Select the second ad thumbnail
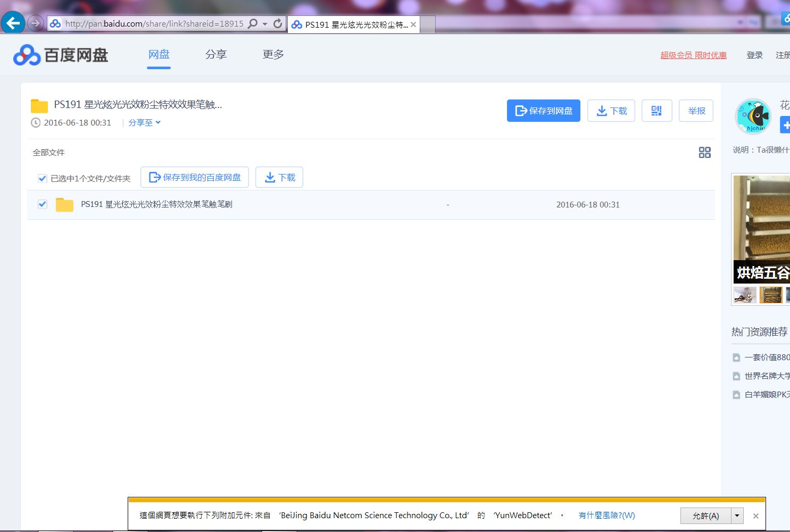The height and width of the screenshot is (532, 790). click(x=771, y=295)
